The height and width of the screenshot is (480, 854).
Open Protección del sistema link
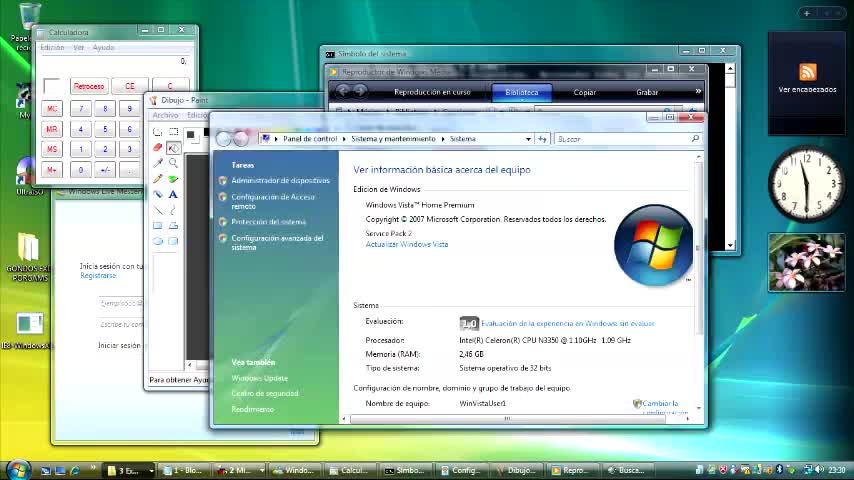[x=269, y=222]
